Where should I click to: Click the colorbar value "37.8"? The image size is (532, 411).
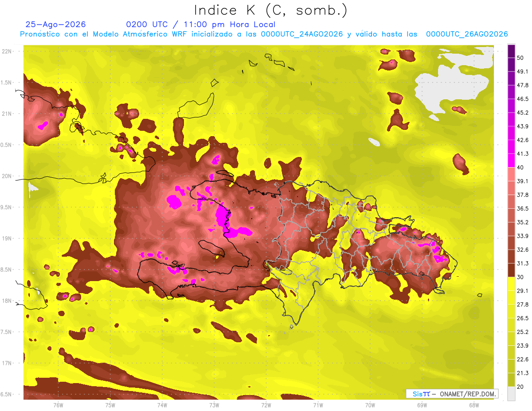point(523,195)
